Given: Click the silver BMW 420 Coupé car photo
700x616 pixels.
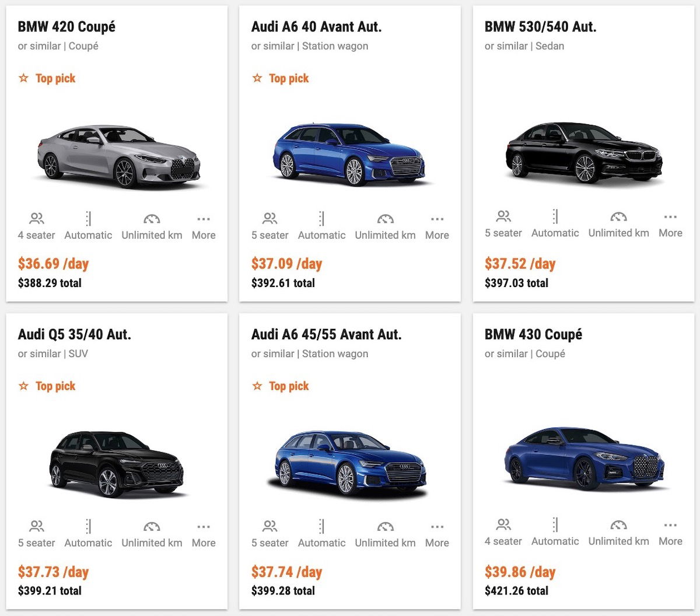Looking at the screenshot, I should click(x=117, y=155).
